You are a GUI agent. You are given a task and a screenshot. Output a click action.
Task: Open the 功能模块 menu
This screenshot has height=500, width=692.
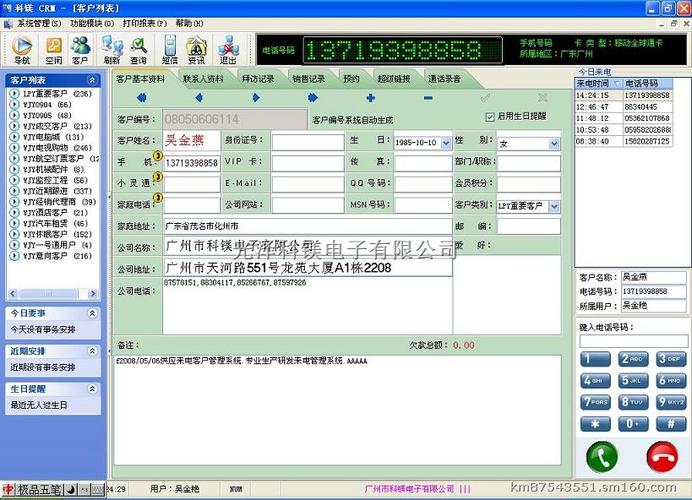92,23
